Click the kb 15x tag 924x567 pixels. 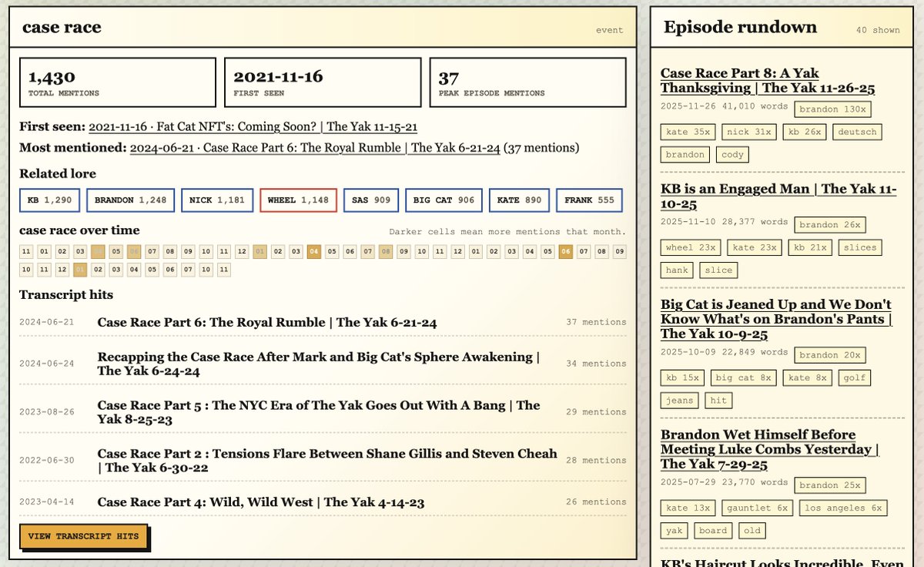point(682,377)
